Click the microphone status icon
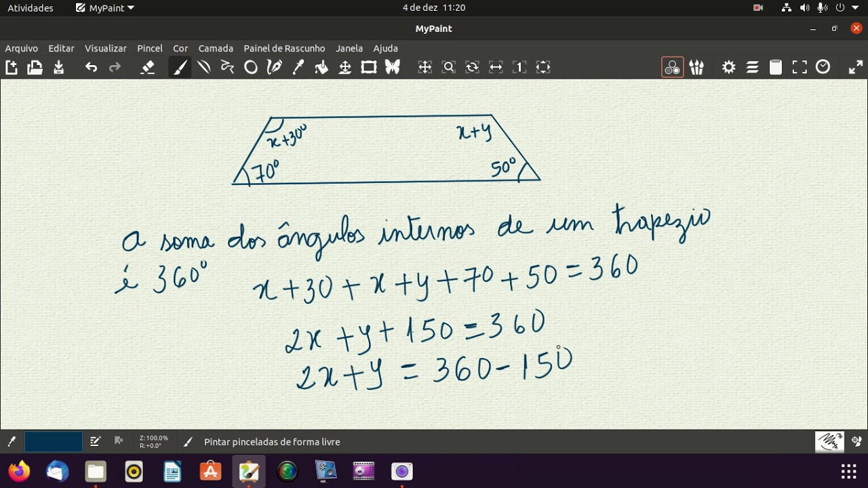Viewport: 868px width, 488px height. pos(822,8)
